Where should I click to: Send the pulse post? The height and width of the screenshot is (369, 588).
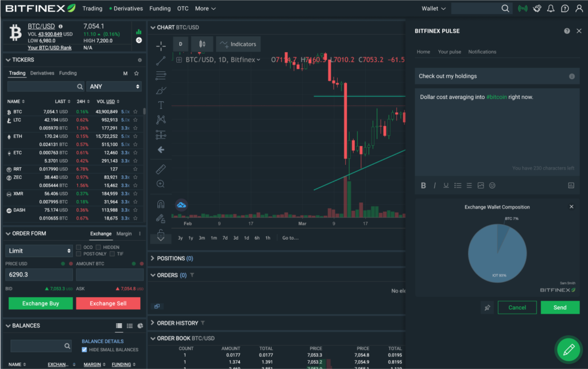coord(560,307)
